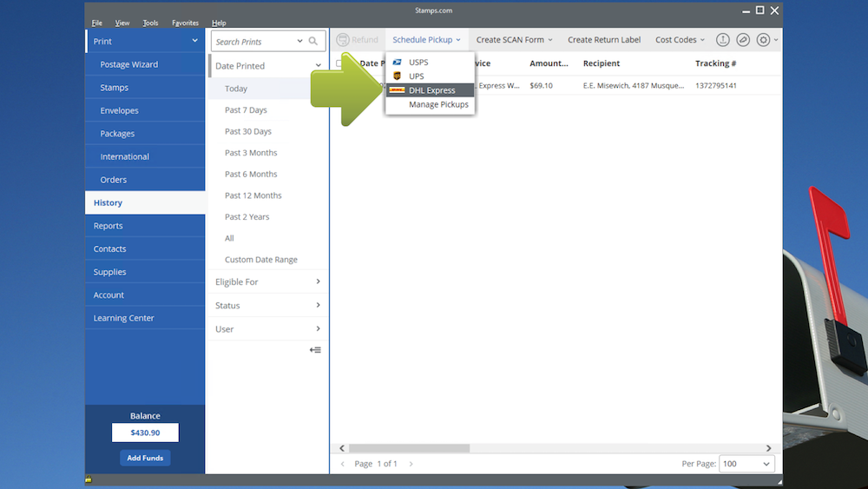
Task: Open Schedule Pickup dropdown
Action: (427, 40)
